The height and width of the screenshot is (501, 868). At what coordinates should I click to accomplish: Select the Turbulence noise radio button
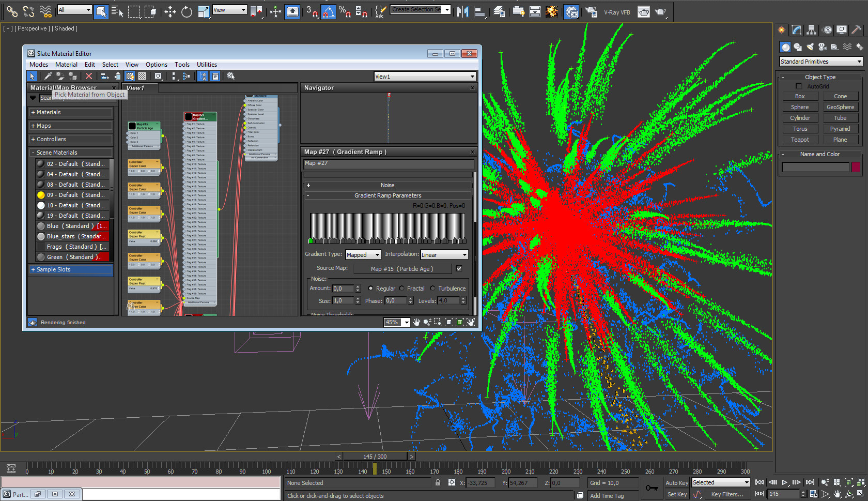coord(433,288)
